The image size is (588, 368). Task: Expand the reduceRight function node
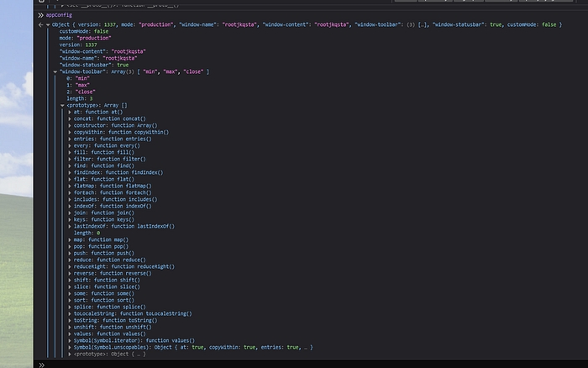click(70, 266)
